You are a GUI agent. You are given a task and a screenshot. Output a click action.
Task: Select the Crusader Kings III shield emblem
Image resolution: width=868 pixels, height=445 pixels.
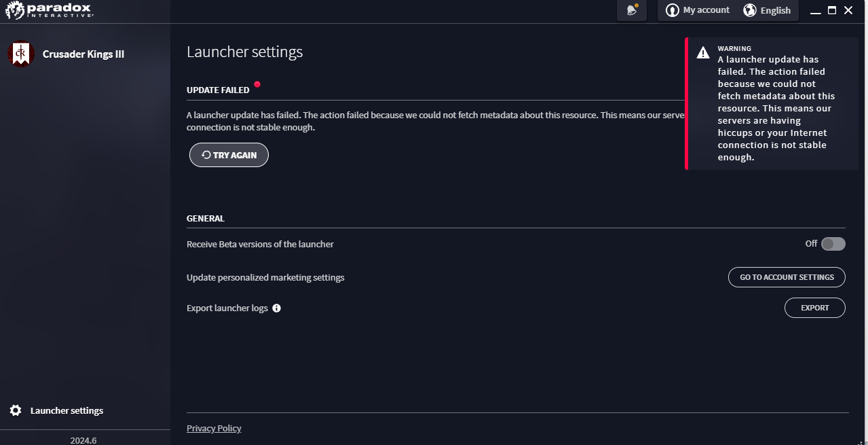20,54
